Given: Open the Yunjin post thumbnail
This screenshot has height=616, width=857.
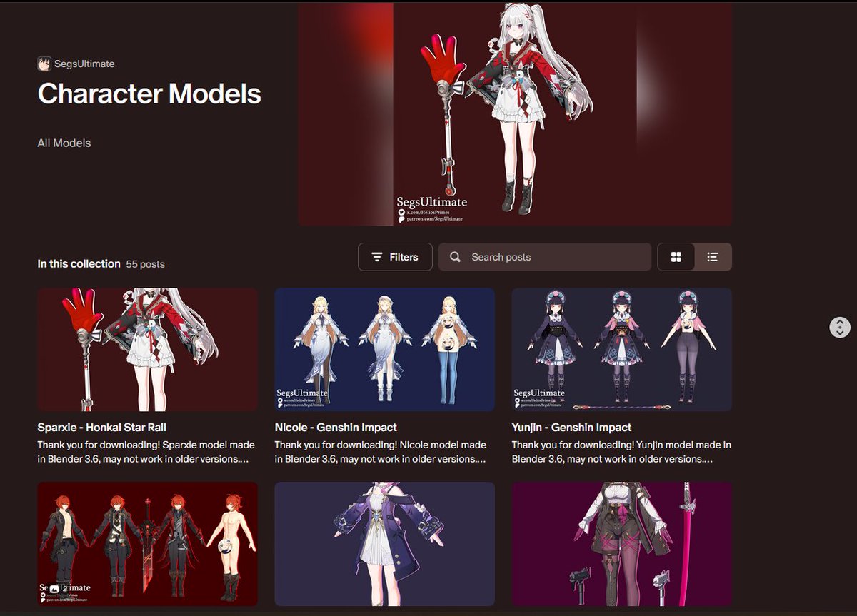Looking at the screenshot, I should (622, 350).
